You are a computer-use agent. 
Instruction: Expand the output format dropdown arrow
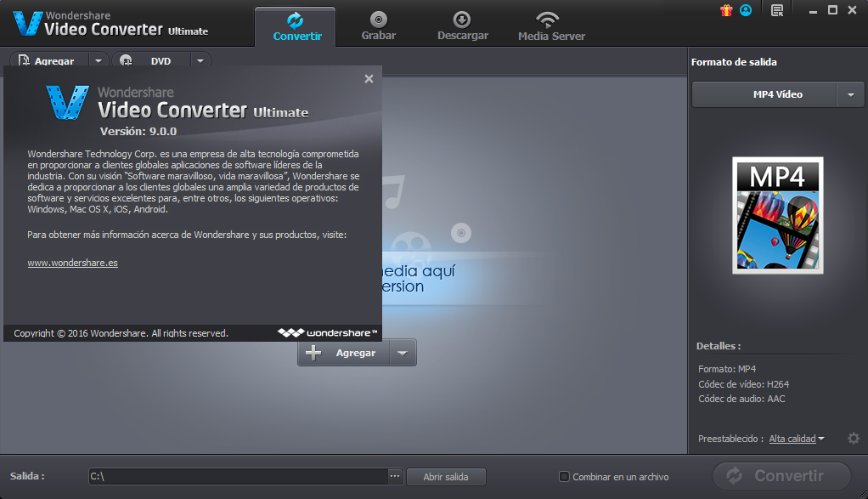851,94
